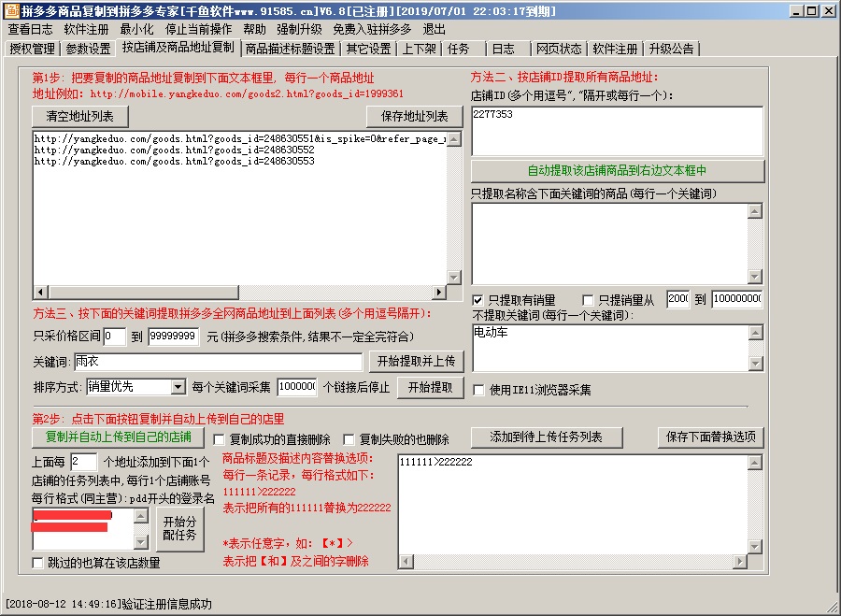Click the app icon in the title bar

tap(10, 9)
